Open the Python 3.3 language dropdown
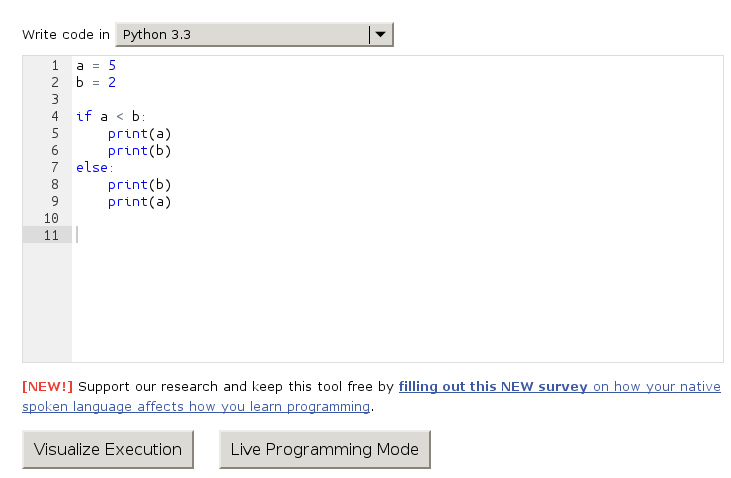The width and height of the screenshot is (731, 478). [243, 35]
